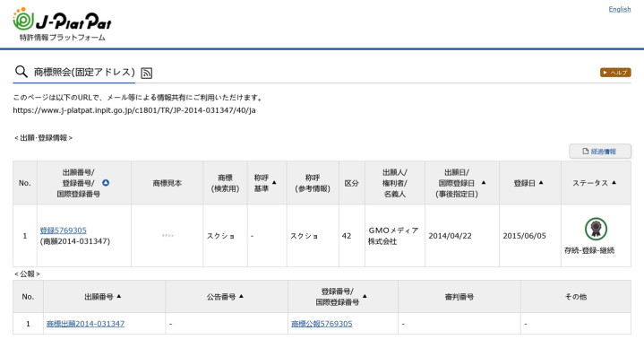The width and height of the screenshot is (644, 348).
Task: Open the 経過情報 button
Action: 599,152
